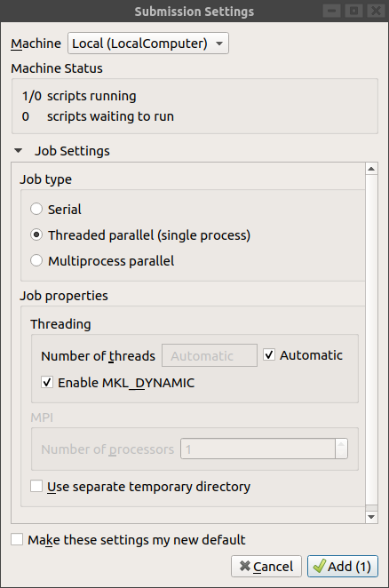
Task: Click the Add (1) button
Action: pyautogui.click(x=343, y=567)
